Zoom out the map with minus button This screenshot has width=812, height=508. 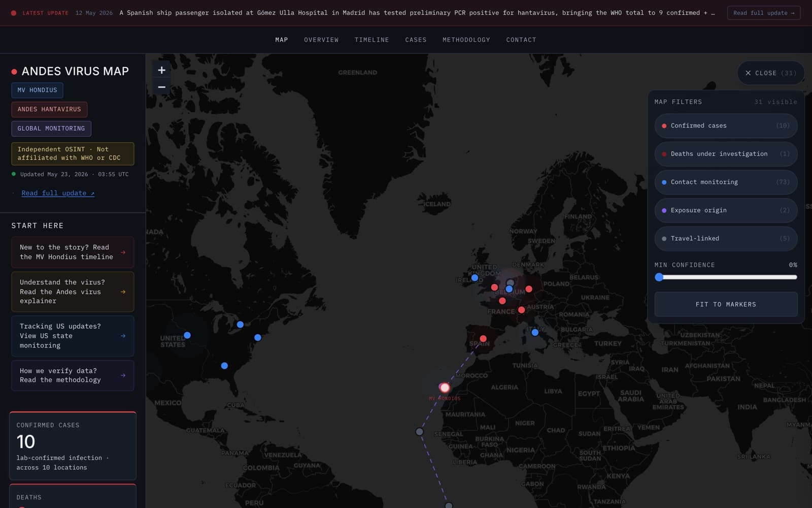click(x=161, y=87)
